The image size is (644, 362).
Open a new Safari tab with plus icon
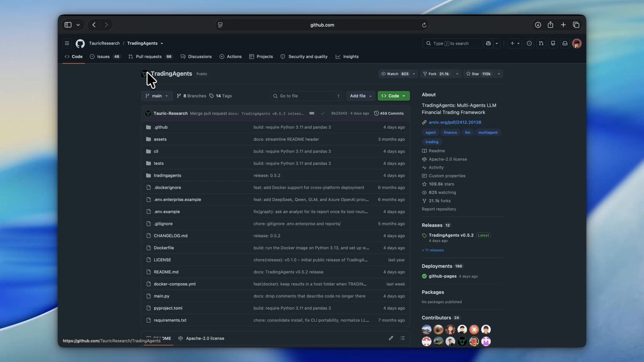(x=563, y=25)
